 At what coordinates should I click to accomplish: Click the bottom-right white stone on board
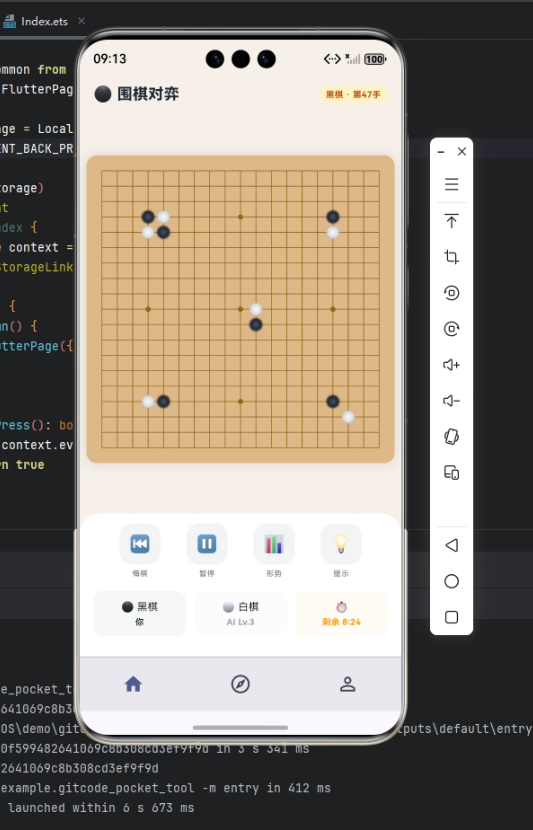(x=348, y=417)
